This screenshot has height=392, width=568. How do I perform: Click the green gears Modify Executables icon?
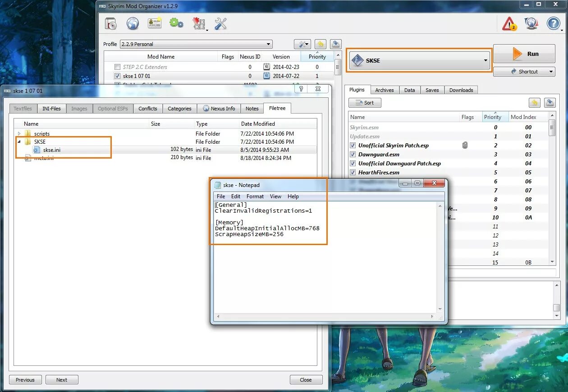tap(176, 23)
